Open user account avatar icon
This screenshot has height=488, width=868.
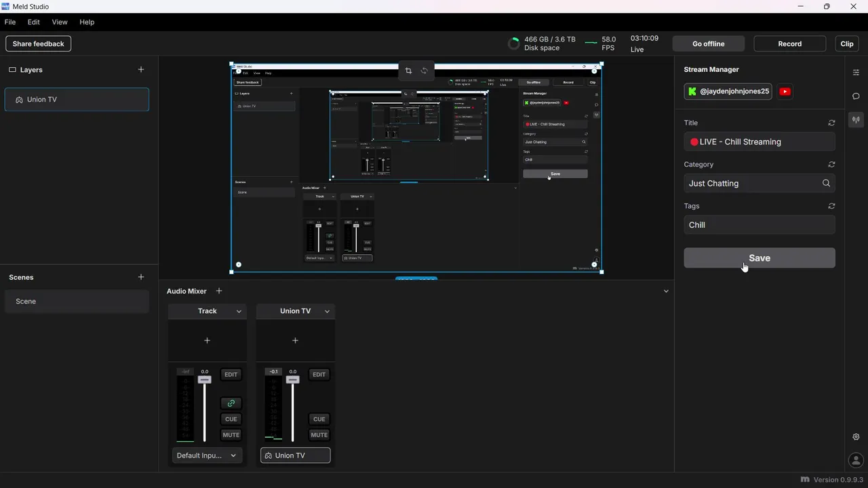(x=856, y=461)
